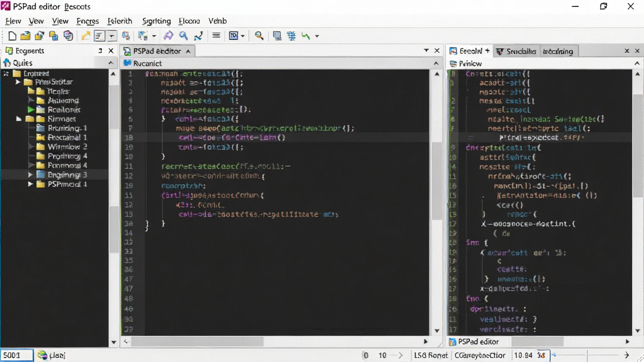Open the Sgriting menu
644x362 pixels.
click(156, 21)
